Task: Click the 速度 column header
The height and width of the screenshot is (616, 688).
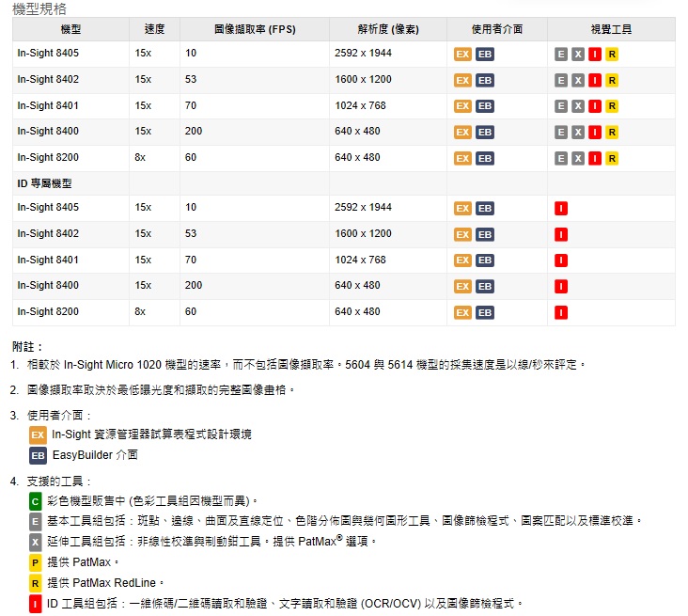Action: 154,29
